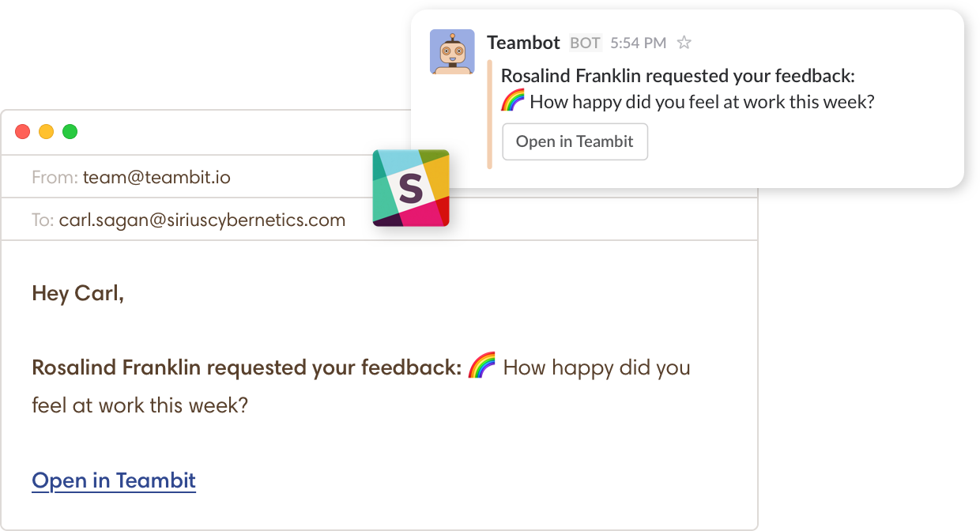Select the To address carl.sagan@siriuscybernetics.com
This screenshot has height=531, width=980.
click(202, 220)
